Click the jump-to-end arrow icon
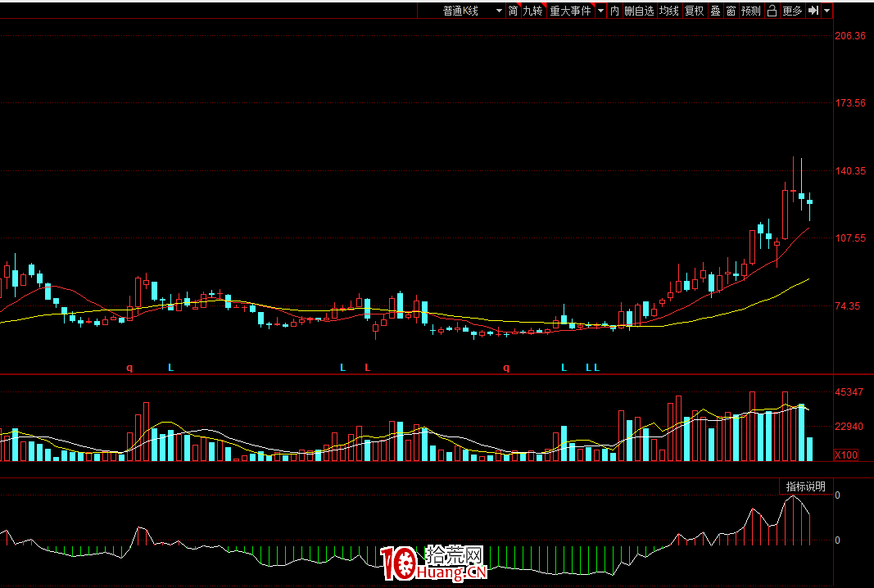The image size is (874, 588). coord(813,11)
